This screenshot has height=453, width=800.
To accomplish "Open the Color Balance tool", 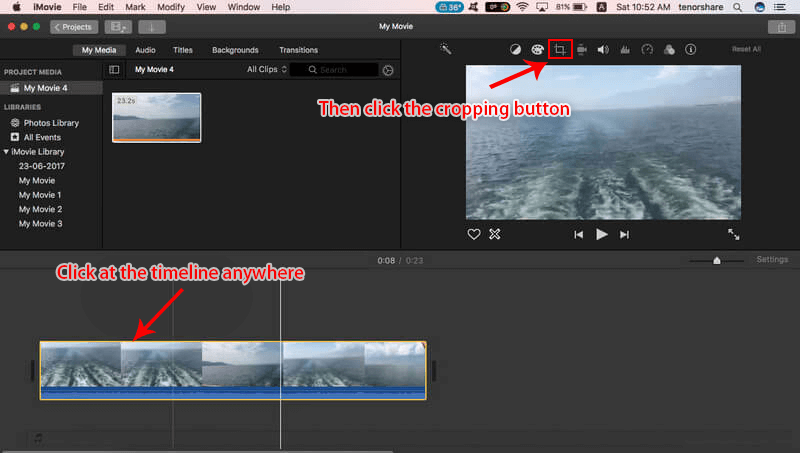I will pyautogui.click(x=516, y=49).
